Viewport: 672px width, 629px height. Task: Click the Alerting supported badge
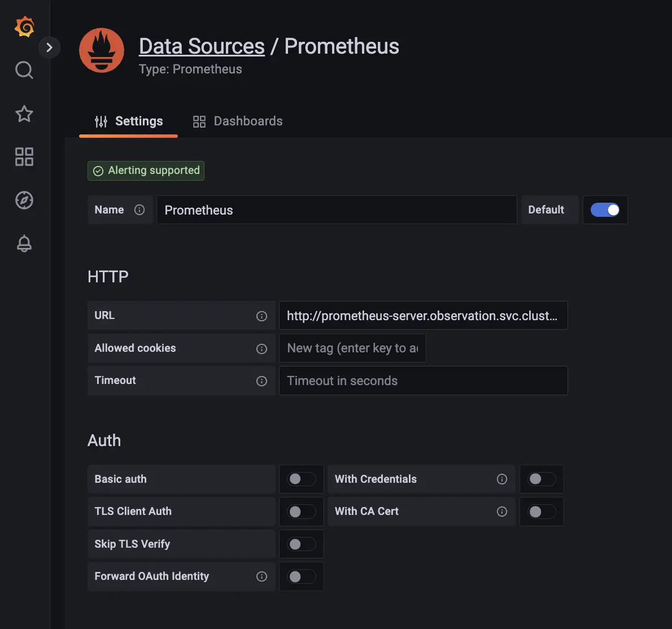146,171
